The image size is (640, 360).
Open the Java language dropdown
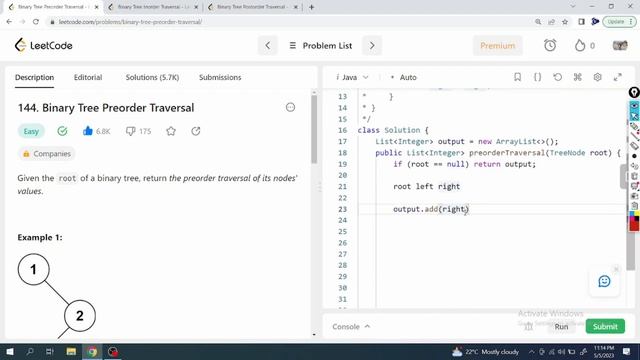[352, 77]
